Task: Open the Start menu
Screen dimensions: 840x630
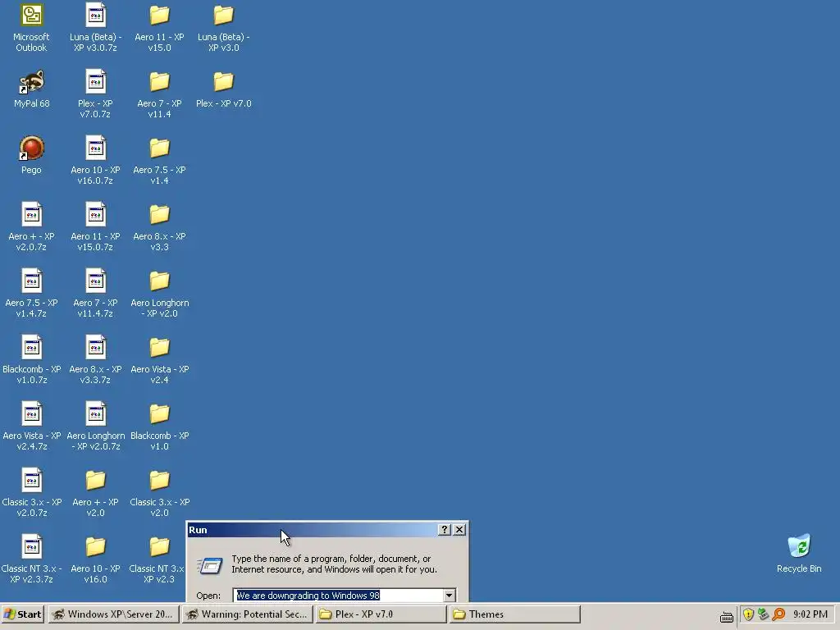Action: (x=23, y=614)
